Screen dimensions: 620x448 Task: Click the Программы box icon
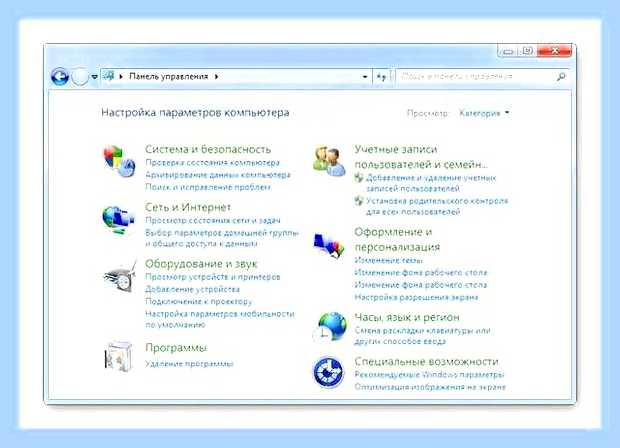(118, 356)
